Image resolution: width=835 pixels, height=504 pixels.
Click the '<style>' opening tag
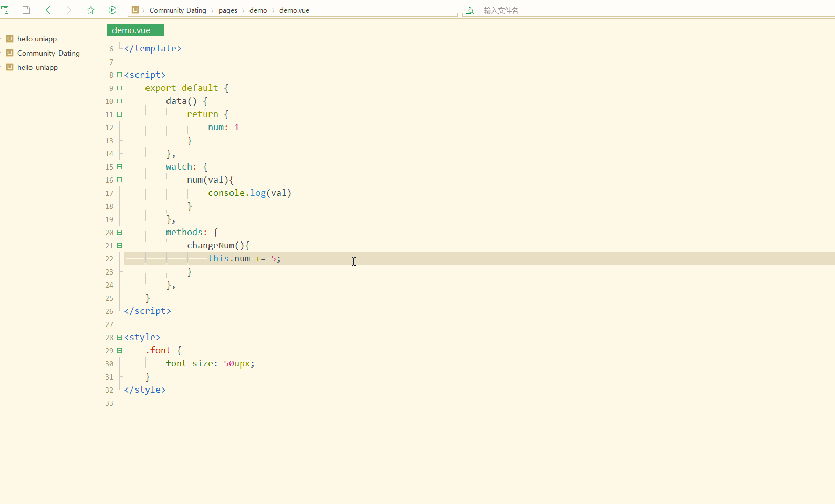point(142,337)
